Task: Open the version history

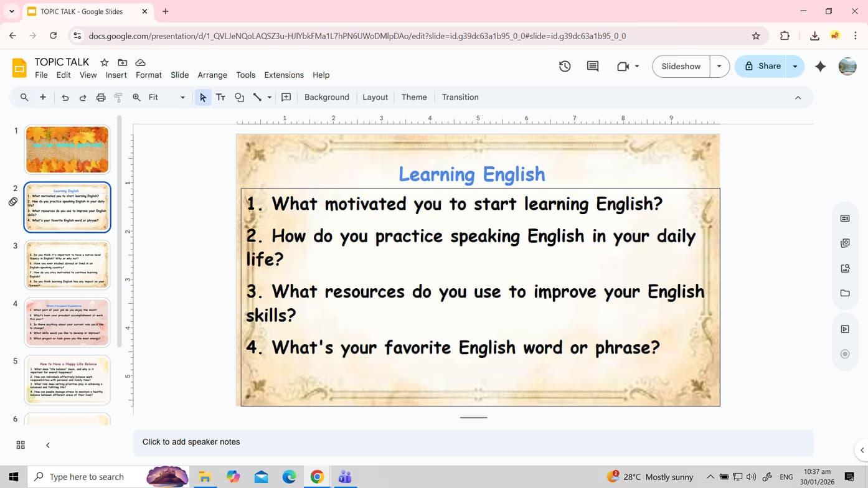Action: click(x=564, y=66)
